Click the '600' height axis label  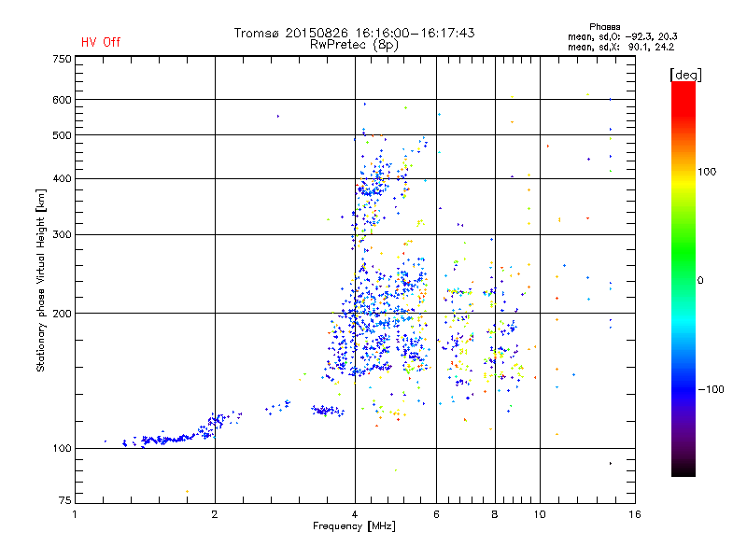(x=62, y=100)
